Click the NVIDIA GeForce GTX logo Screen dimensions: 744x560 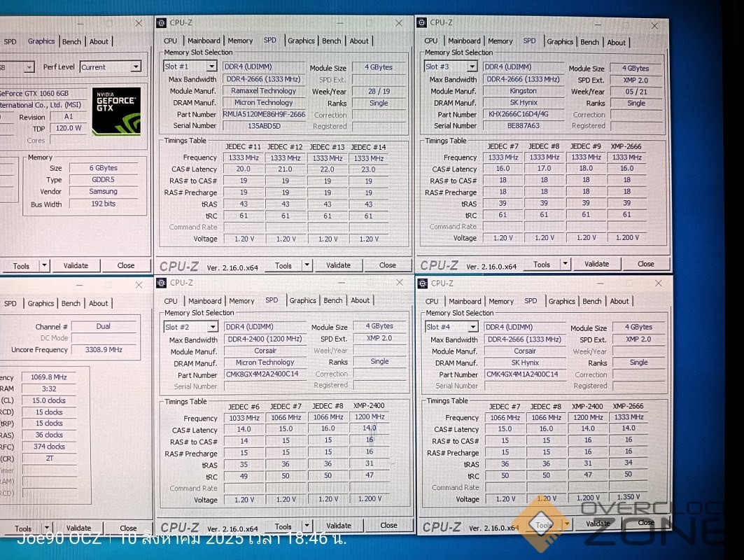coord(116,111)
